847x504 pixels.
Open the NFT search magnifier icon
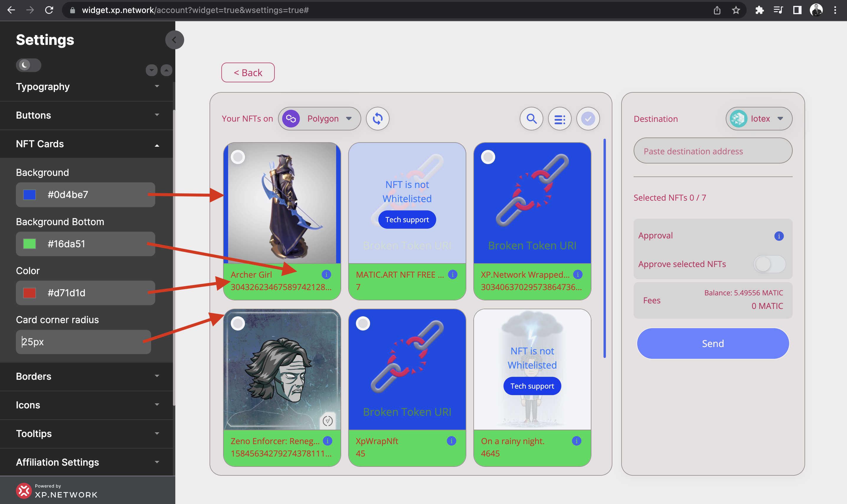click(x=531, y=119)
